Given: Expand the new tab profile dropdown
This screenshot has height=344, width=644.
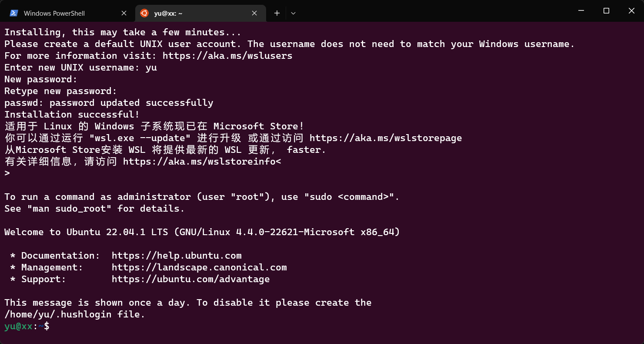Looking at the screenshot, I should (293, 13).
